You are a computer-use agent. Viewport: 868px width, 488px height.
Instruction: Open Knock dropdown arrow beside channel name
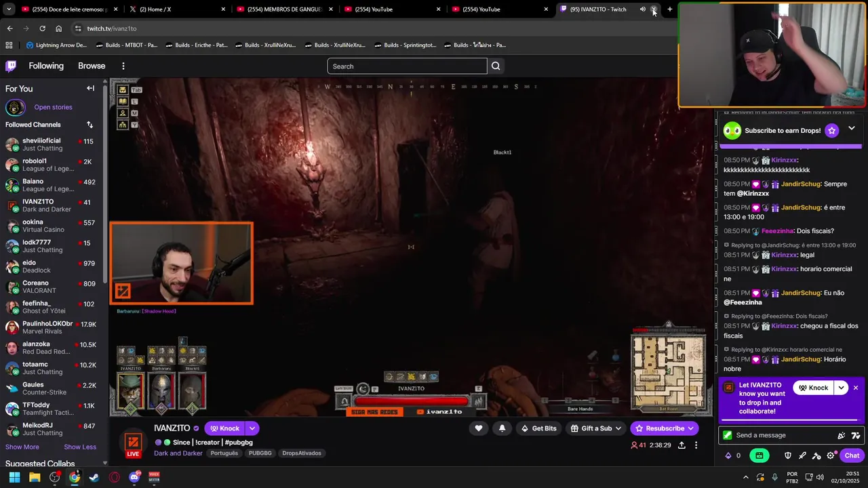click(x=252, y=428)
